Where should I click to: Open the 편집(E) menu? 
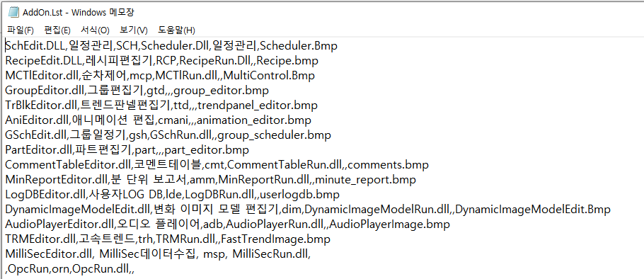click(57, 30)
